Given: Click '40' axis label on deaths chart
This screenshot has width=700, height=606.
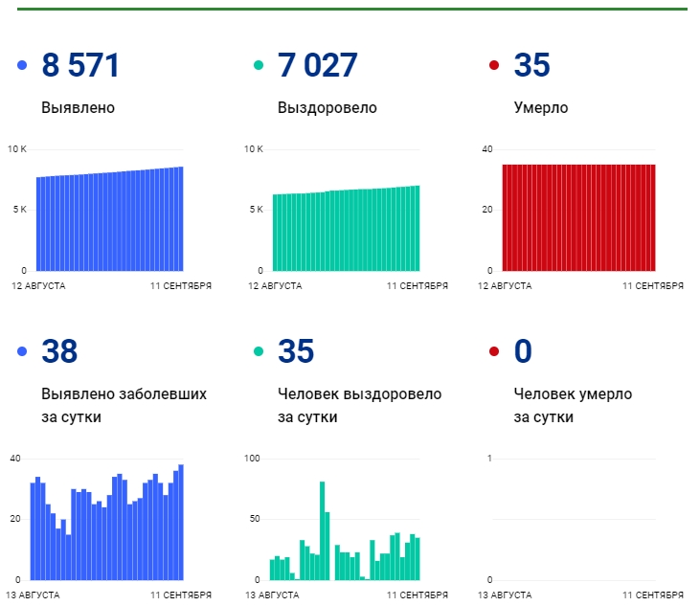Looking at the screenshot, I should pyautogui.click(x=487, y=149).
